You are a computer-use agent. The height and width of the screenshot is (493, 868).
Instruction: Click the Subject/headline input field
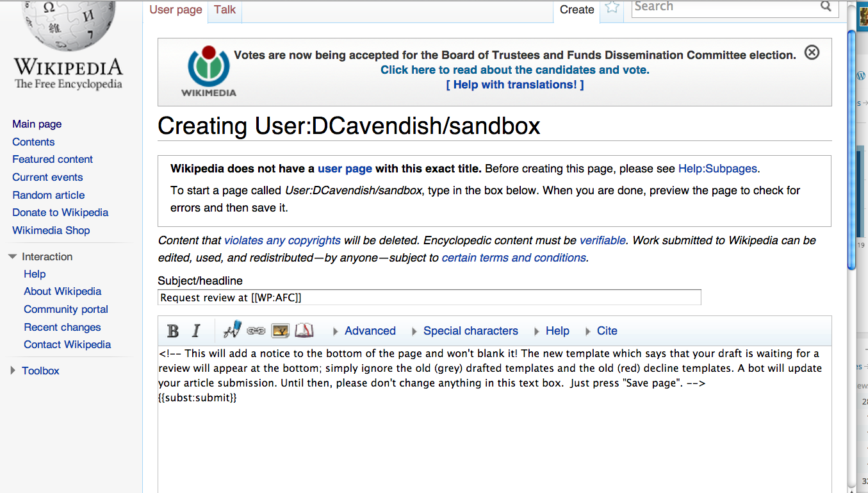tap(429, 297)
